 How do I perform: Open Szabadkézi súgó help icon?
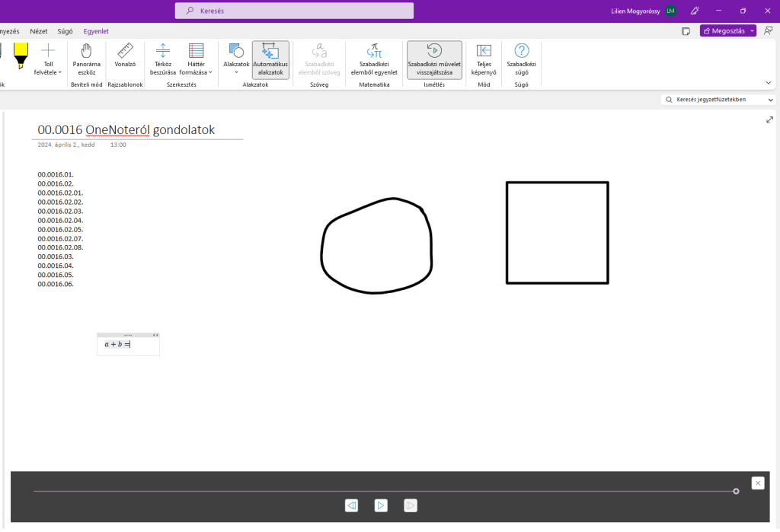521,59
